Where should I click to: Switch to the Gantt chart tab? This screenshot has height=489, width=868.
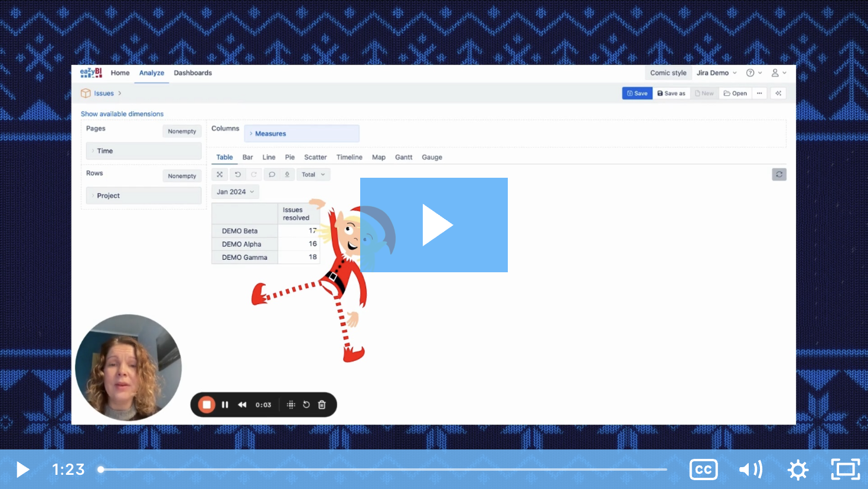[x=403, y=157]
